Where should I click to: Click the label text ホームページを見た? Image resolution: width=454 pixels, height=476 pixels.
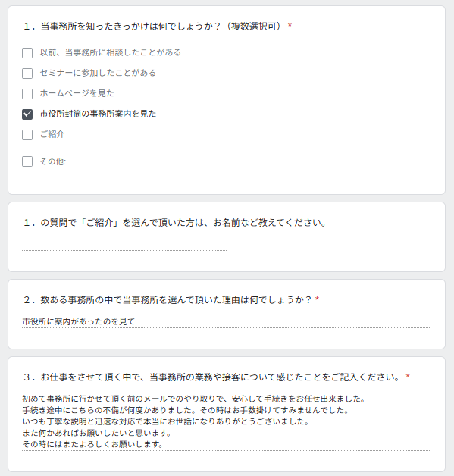click(77, 93)
